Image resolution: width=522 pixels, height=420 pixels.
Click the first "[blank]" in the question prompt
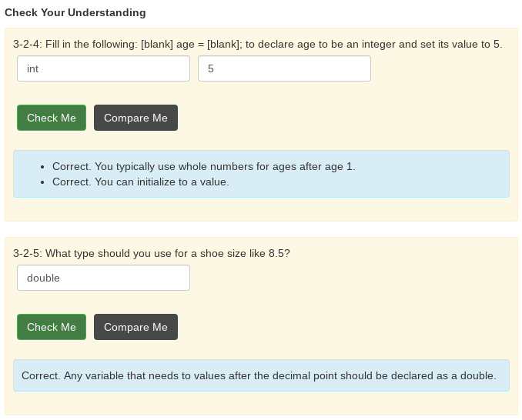[x=157, y=44]
